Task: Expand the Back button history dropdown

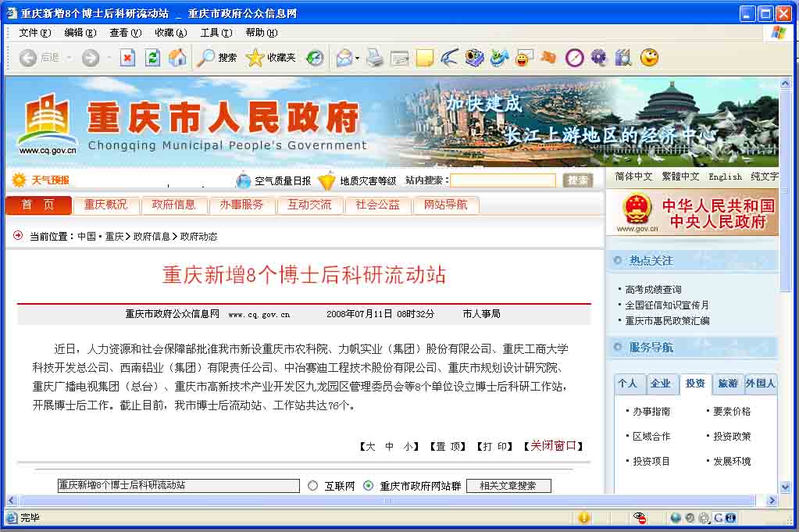Action: coord(69,59)
